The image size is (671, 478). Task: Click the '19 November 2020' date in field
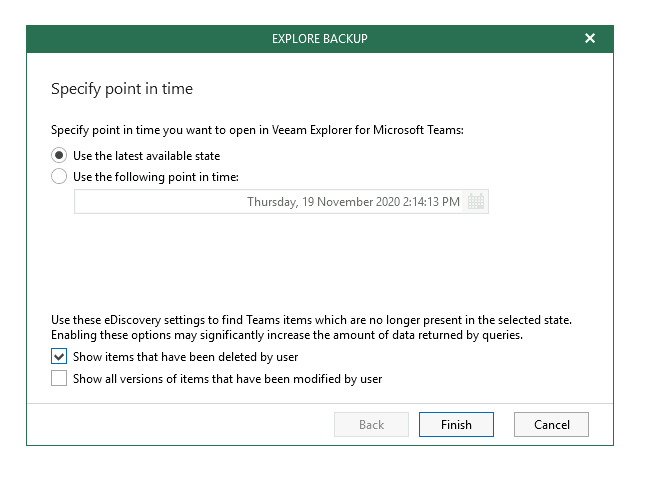tap(351, 202)
